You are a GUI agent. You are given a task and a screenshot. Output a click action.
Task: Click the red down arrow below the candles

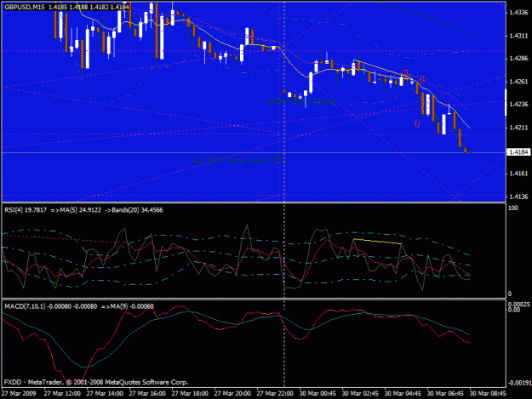417,123
